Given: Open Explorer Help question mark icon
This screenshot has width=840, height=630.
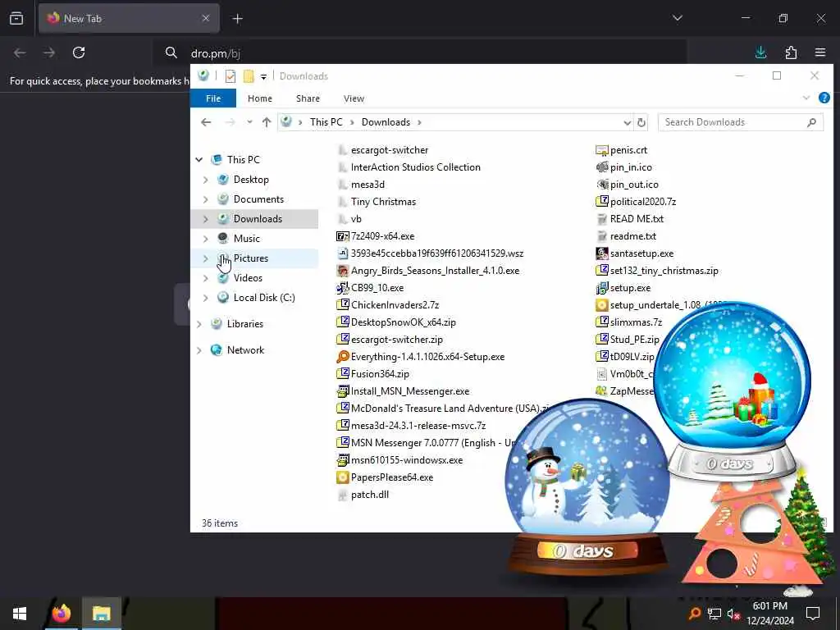Looking at the screenshot, I should click(x=824, y=98).
